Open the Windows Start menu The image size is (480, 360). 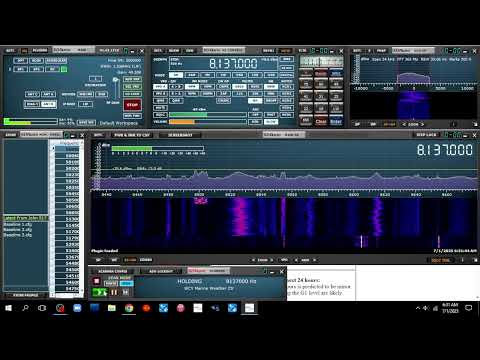pyautogui.click(x=8, y=308)
